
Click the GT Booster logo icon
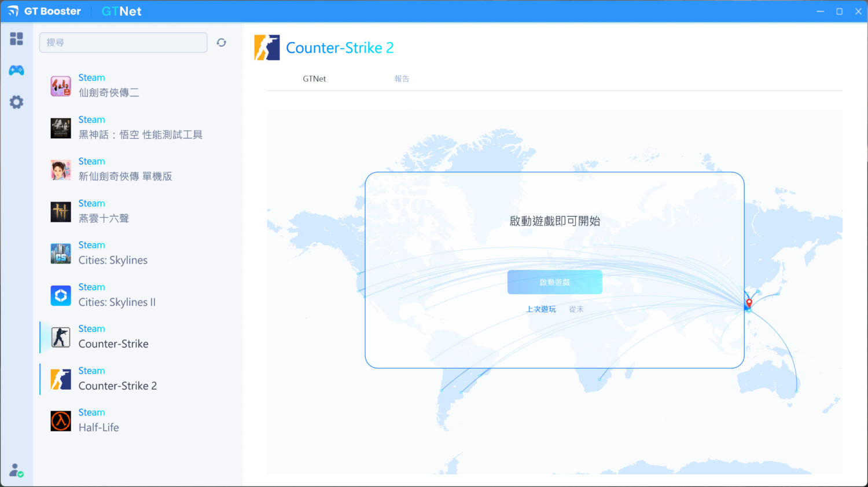click(13, 11)
